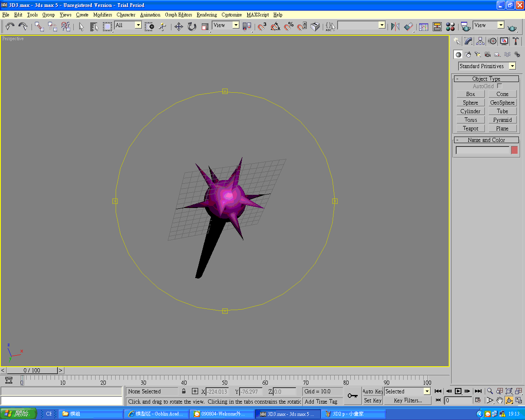
Task: Click the Undo arrow in the main toolbar
Action: (x=10, y=27)
